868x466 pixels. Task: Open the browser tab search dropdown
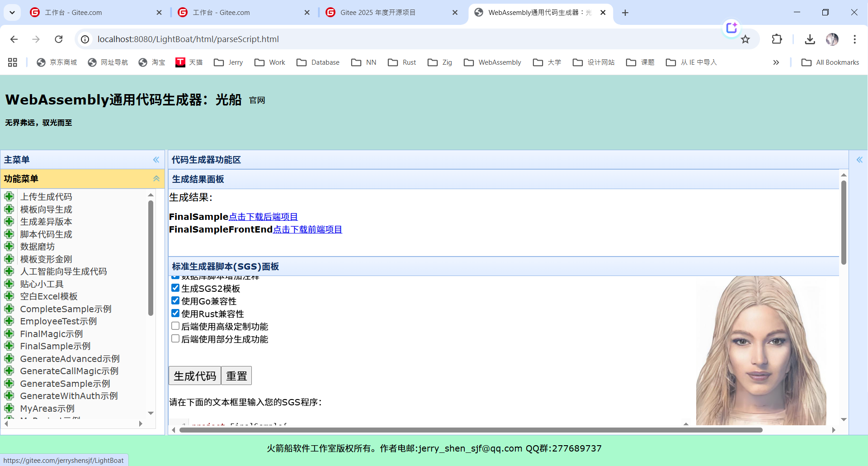(12, 12)
